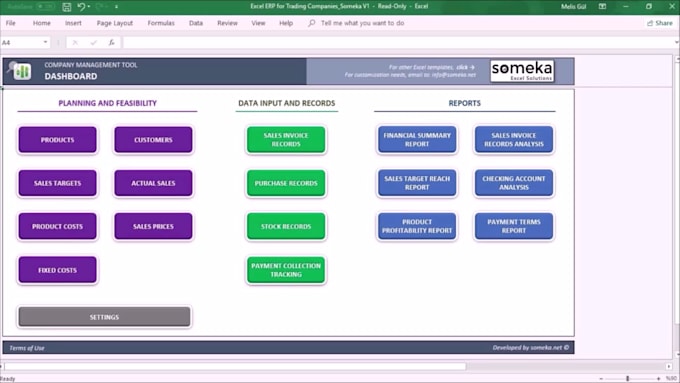Image resolution: width=680 pixels, height=383 pixels.
Task: Click the Melis Gül account name
Action: [573, 7]
